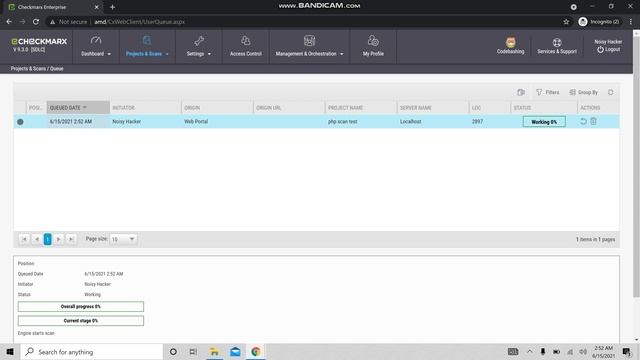This screenshot has width=640, height=360.
Task: Click the page vertical scrollbar
Action: [x=636, y=167]
